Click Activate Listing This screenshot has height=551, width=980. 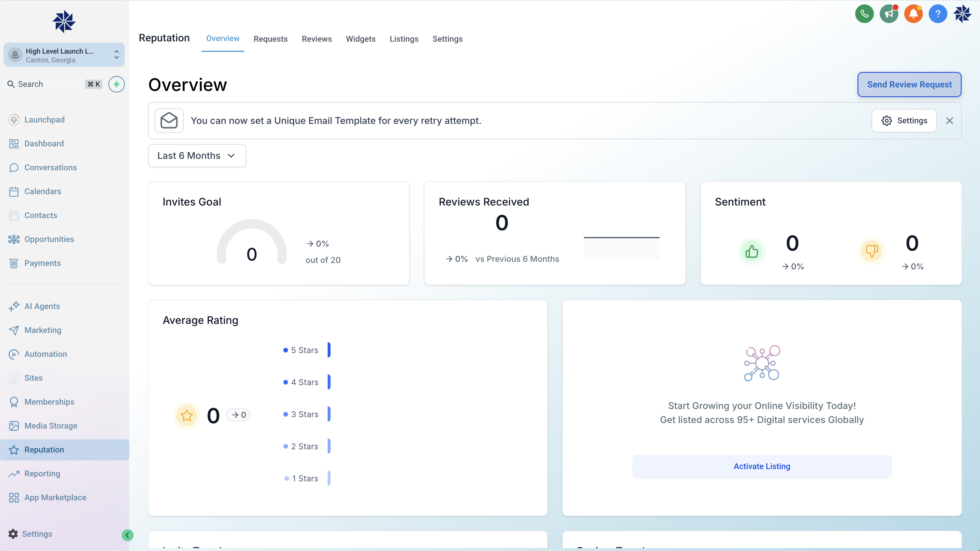pyautogui.click(x=762, y=466)
